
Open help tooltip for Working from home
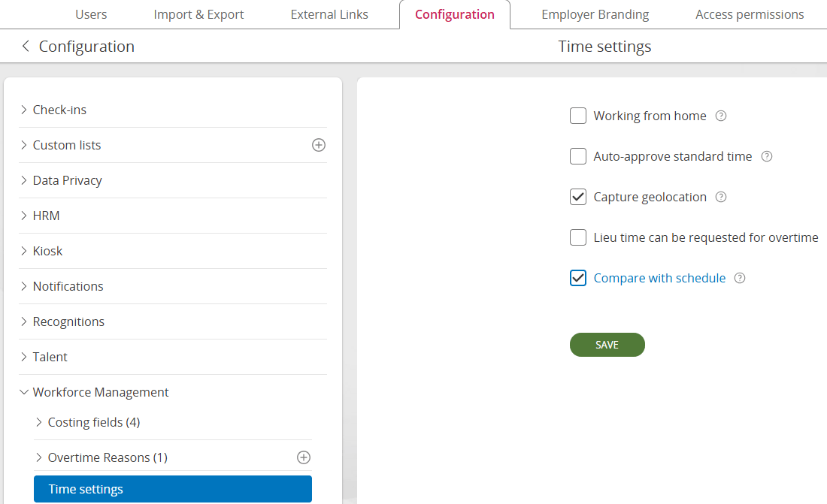click(x=721, y=116)
